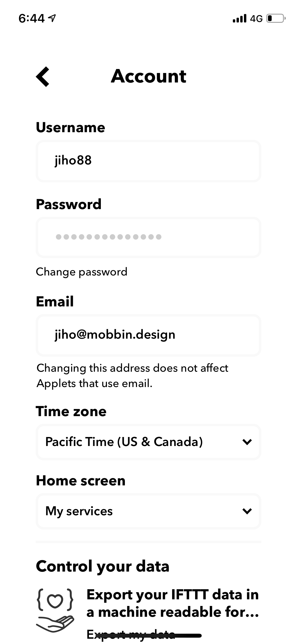297x644 pixels.
Task: Click the chevron arrow in Time zone field
Action: coord(247,442)
